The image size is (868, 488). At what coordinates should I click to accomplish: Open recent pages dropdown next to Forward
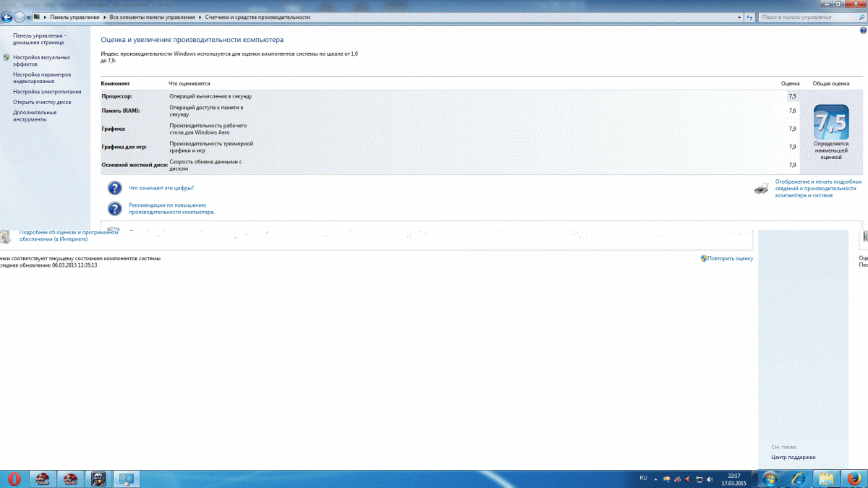[x=29, y=17]
